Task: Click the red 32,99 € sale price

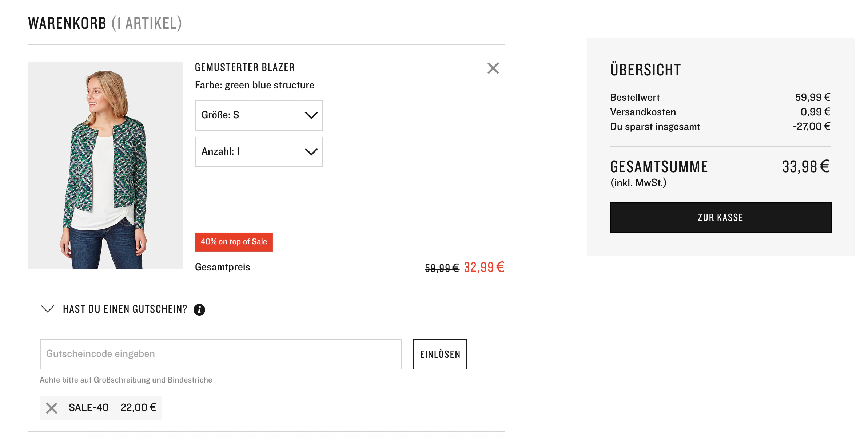Action: tap(484, 268)
